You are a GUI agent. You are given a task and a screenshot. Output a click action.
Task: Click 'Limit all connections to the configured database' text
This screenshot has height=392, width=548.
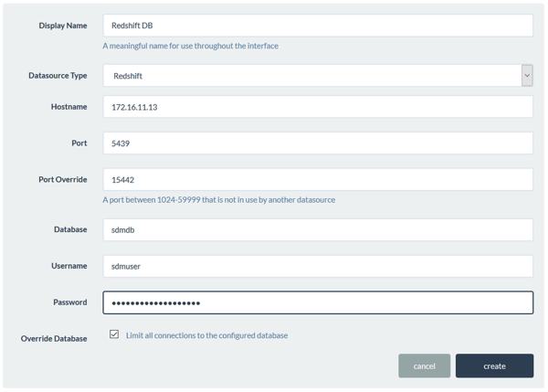coord(207,335)
